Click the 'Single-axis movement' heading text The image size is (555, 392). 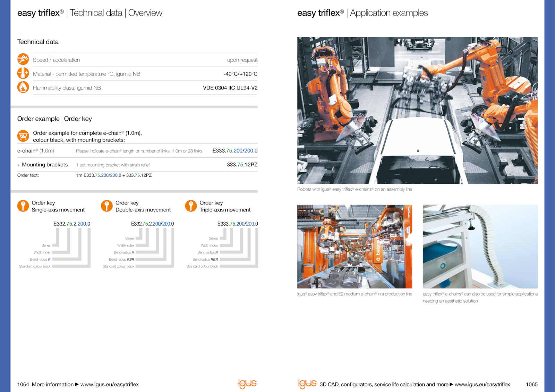[58, 210]
